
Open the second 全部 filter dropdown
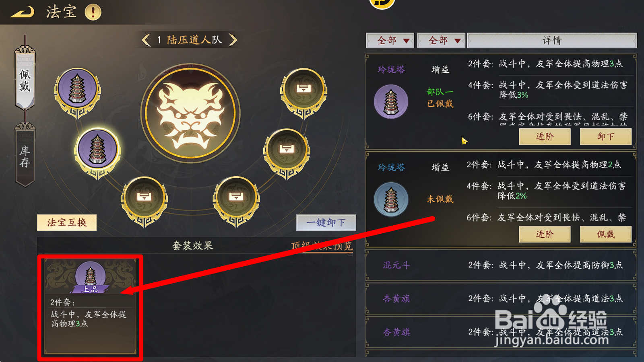click(x=441, y=40)
